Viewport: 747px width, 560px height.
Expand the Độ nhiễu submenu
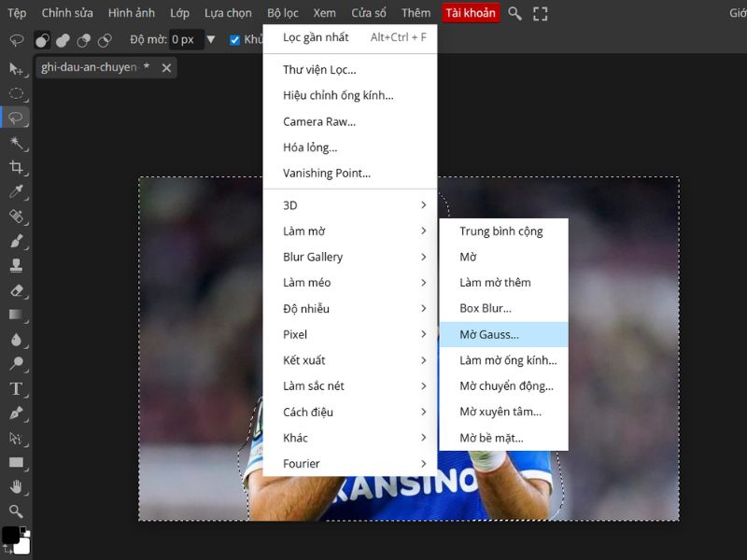point(350,309)
